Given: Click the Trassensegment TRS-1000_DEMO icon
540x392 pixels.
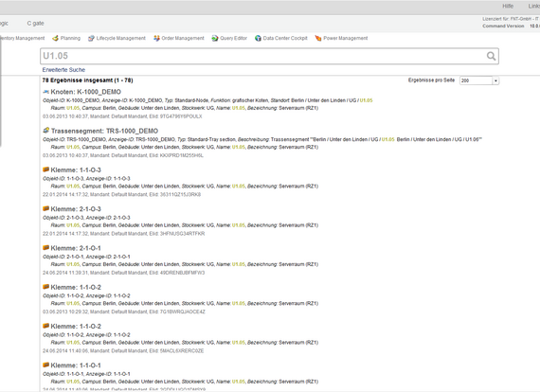Looking at the screenshot, I should (46, 131).
